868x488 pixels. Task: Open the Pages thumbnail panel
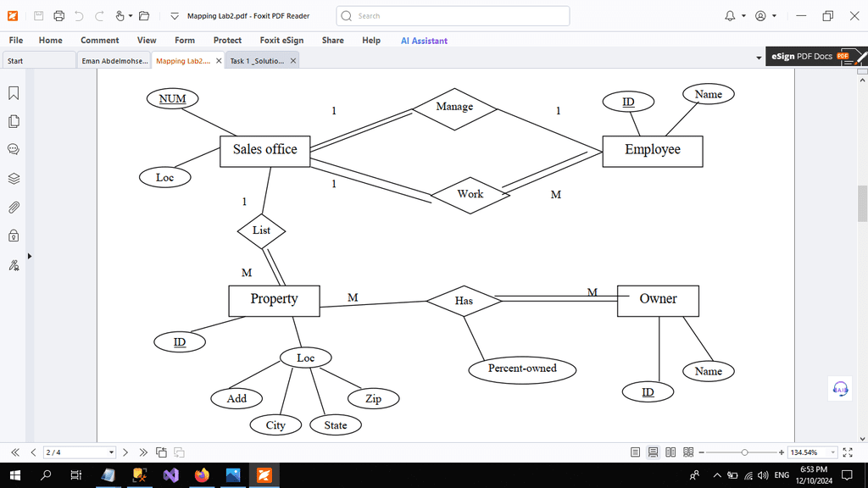coord(14,121)
